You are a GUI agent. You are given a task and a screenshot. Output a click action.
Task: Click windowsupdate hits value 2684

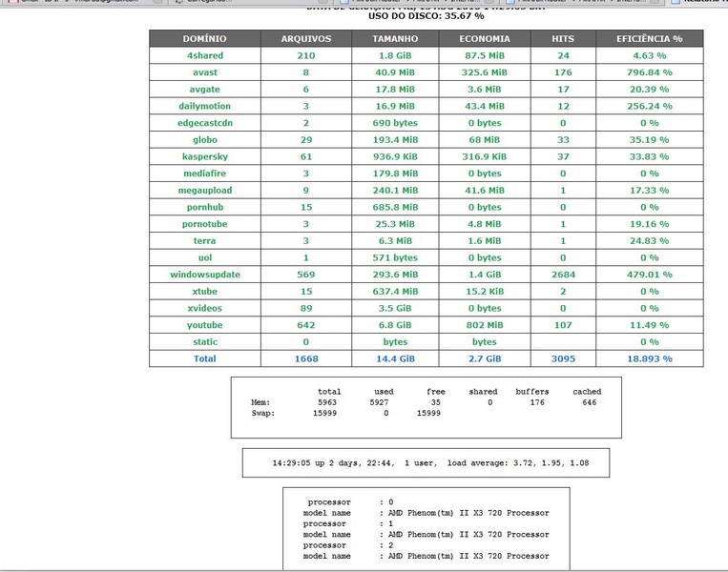pos(563,275)
